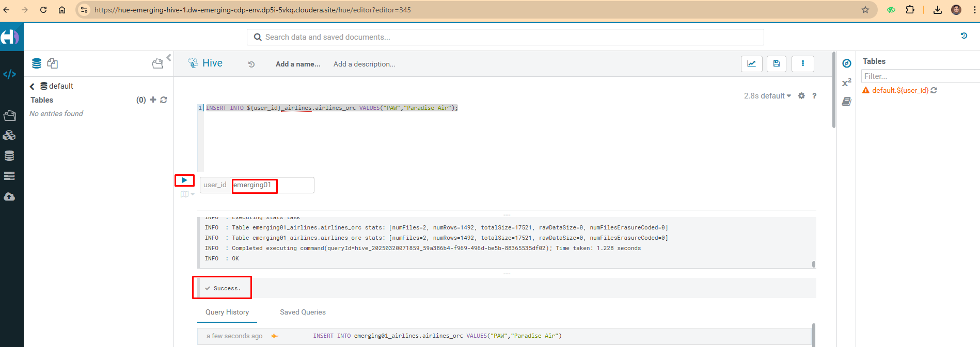980x347 pixels.
Task: Click the 'INFO : OK' log line
Action: [222, 258]
